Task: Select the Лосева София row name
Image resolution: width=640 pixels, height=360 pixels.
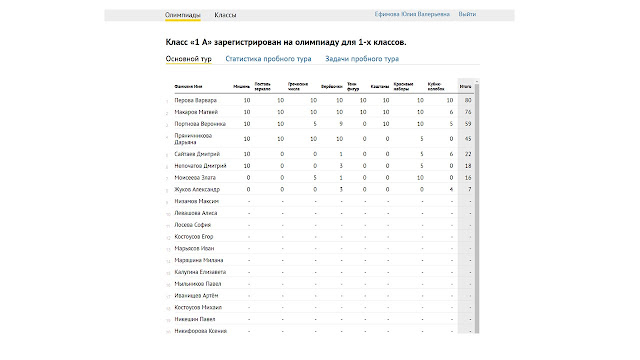Action: 192,225
